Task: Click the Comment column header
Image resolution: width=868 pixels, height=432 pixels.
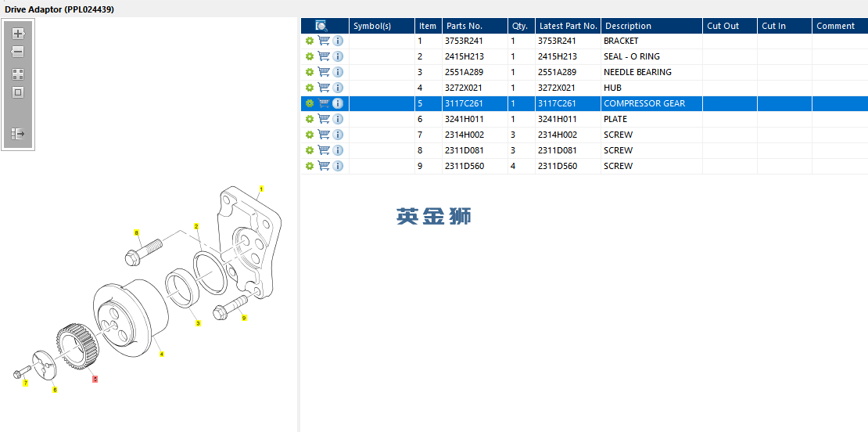Action: pos(840,26)
